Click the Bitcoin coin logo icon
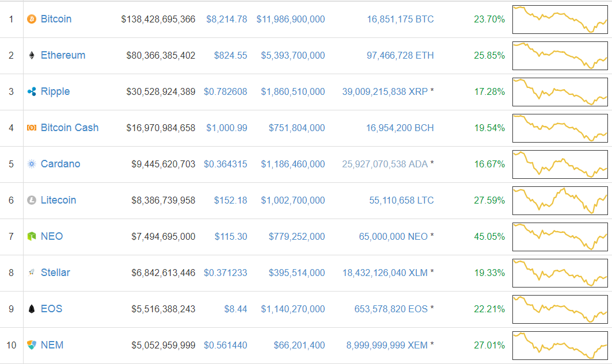612x364 pixels. (32, 19)
